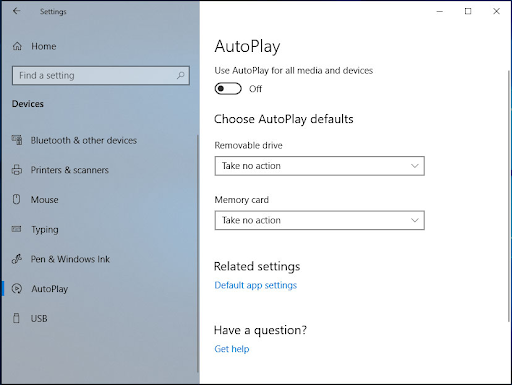
Task: Click the Printers & scanners printer icon
Action: 17,170
